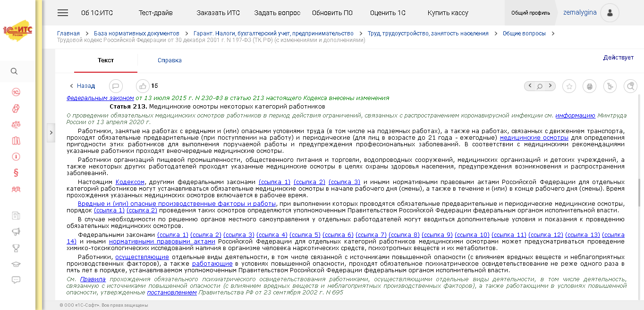Open the Правила link
This screenshot has width=644, height=310.
(93, 279)
